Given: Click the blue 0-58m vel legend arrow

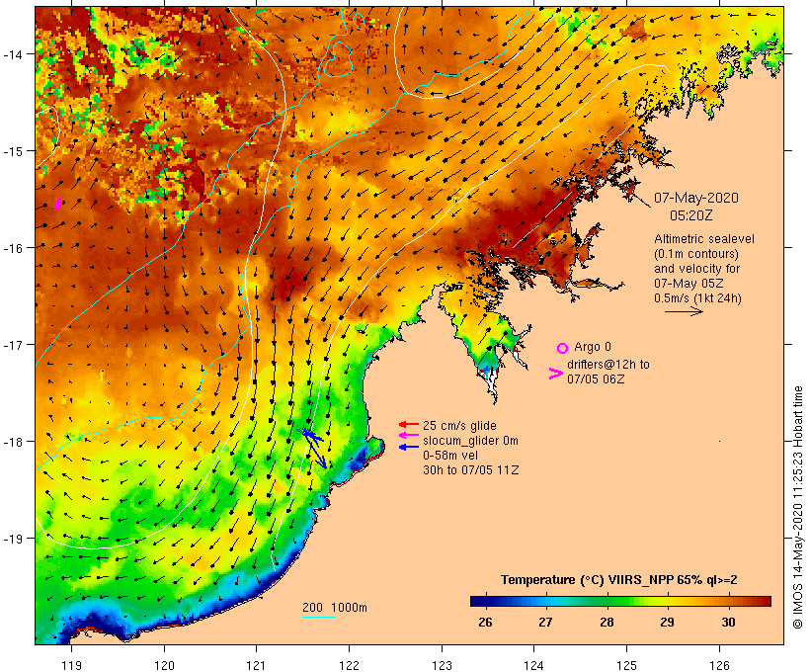Looking at the screenshot, I should 409,447.
